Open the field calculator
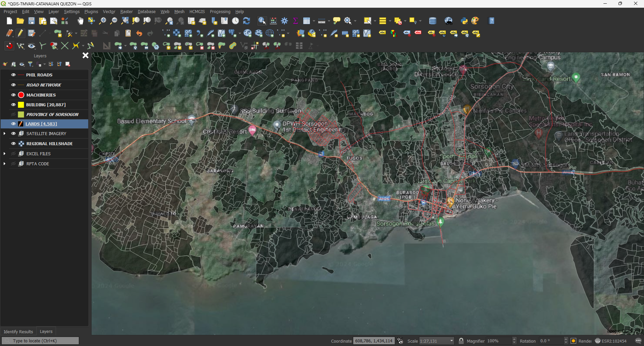Screen dimensions: 644x346 coord(273,21)
